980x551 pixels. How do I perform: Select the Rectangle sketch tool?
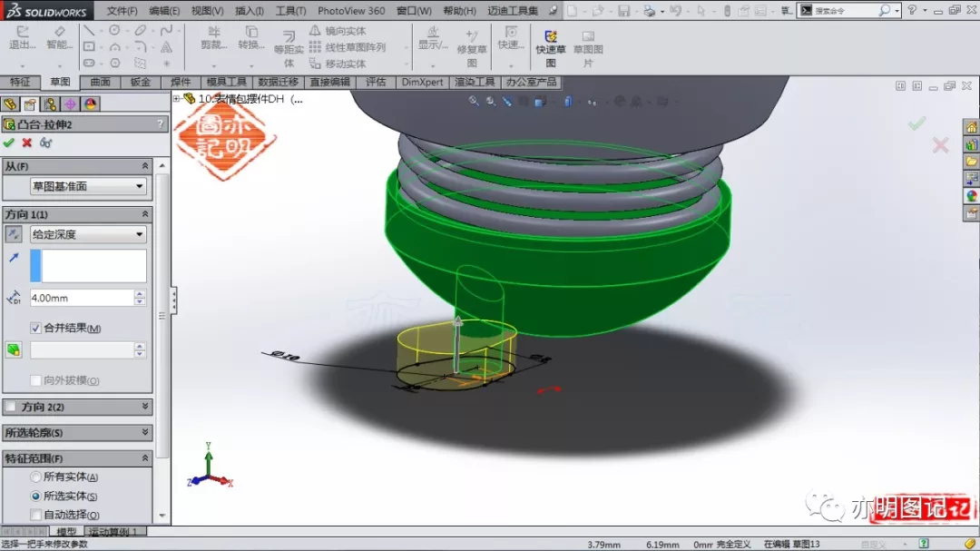[89, 47]
